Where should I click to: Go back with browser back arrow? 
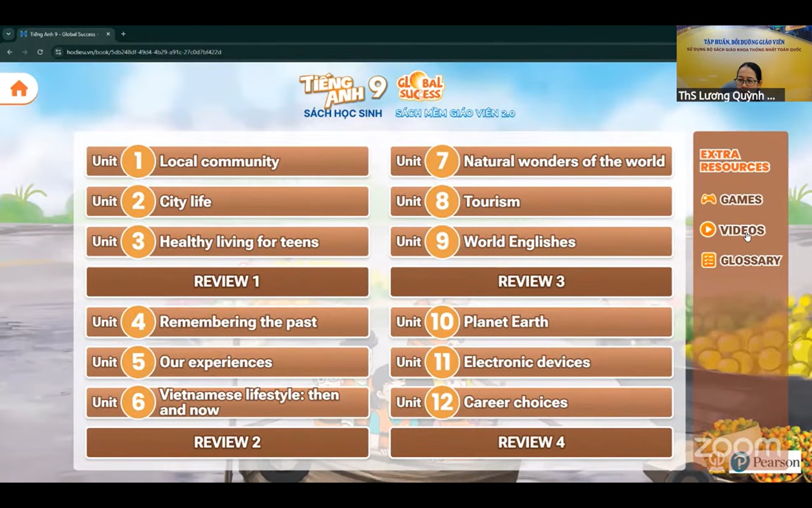10,52
